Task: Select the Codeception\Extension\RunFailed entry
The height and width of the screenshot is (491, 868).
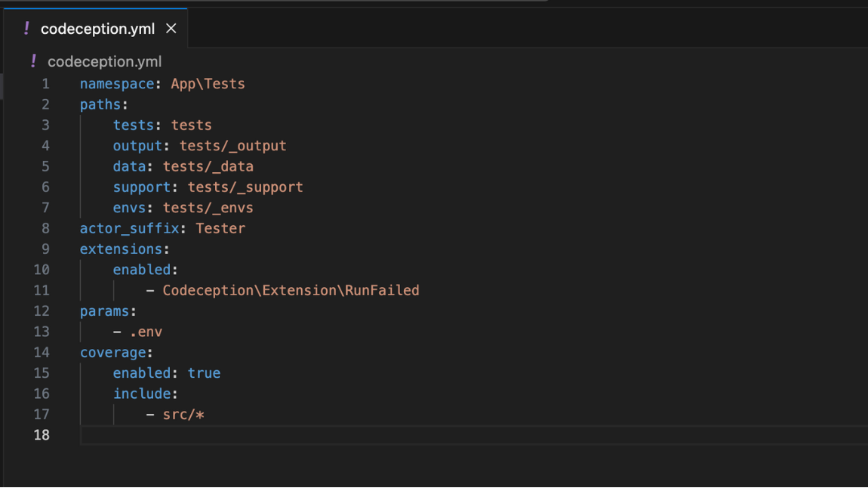Action: tap(291, 290)
